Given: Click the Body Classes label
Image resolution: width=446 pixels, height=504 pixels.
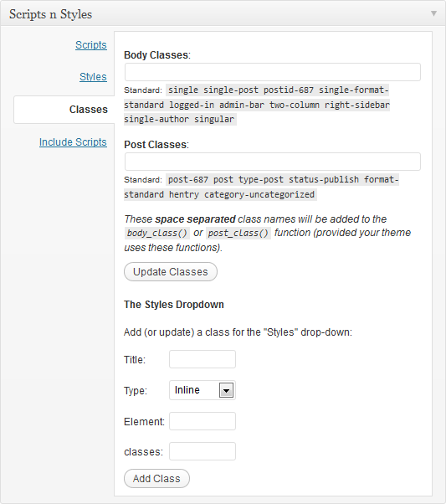Looking at the screenshot, I should tap(157, 55).
